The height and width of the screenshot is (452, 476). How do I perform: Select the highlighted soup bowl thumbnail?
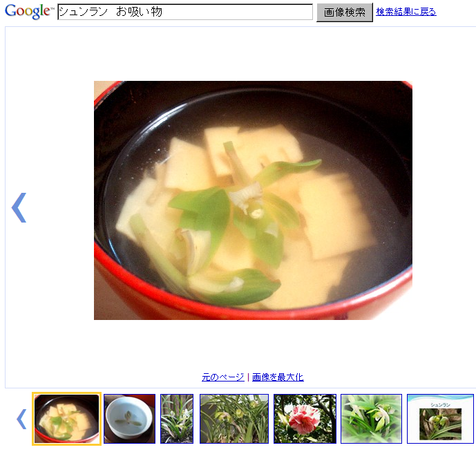[x=66, y=419]
